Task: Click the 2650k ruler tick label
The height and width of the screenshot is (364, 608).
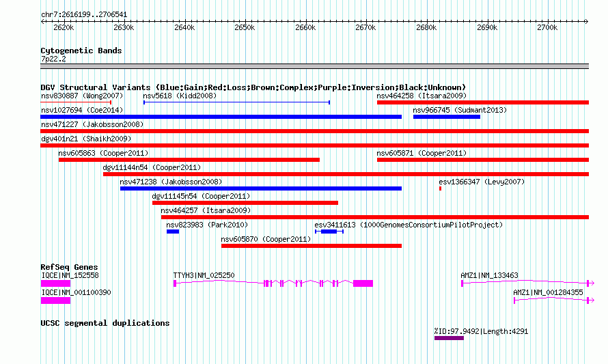Action: (245, 28)
